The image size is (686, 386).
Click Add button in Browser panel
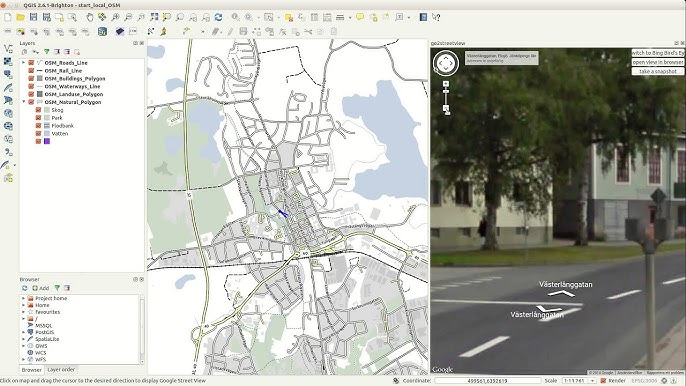coord(41,288)
